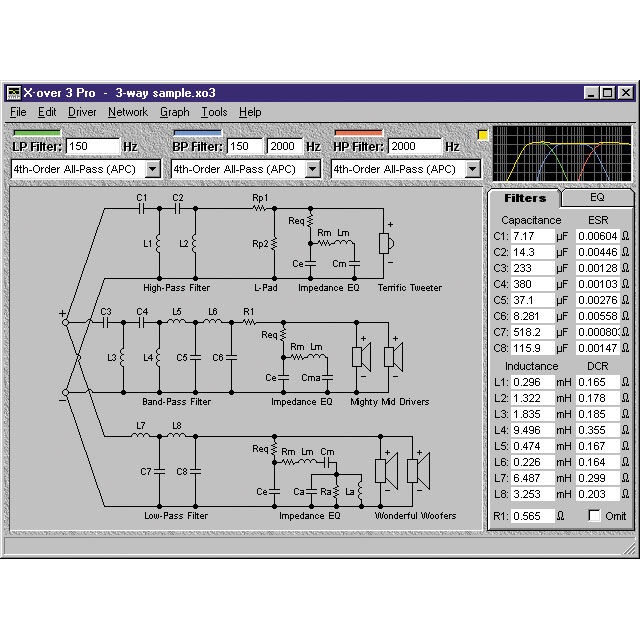Click the positive input terminal
This screenshot has height=641, width=641.
pyautogui.click(x=65, y=322)
